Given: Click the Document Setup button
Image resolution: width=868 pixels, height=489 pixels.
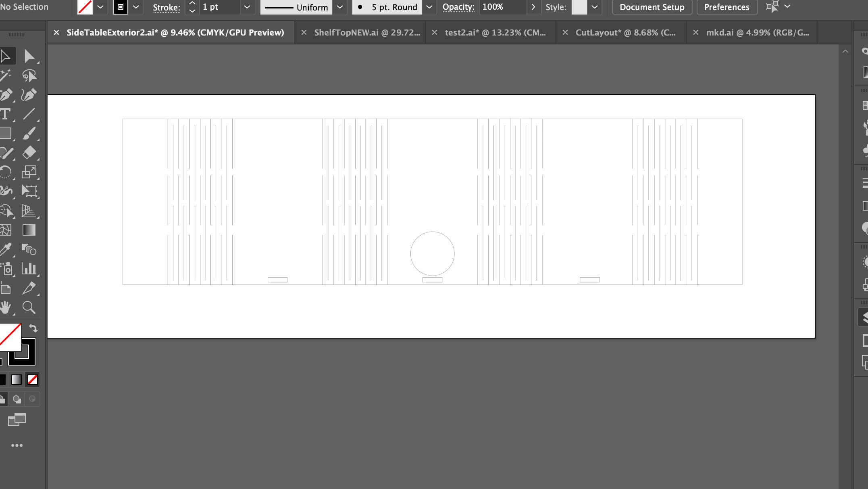Looking at the screenshot, I should click(x=652, y=7).
